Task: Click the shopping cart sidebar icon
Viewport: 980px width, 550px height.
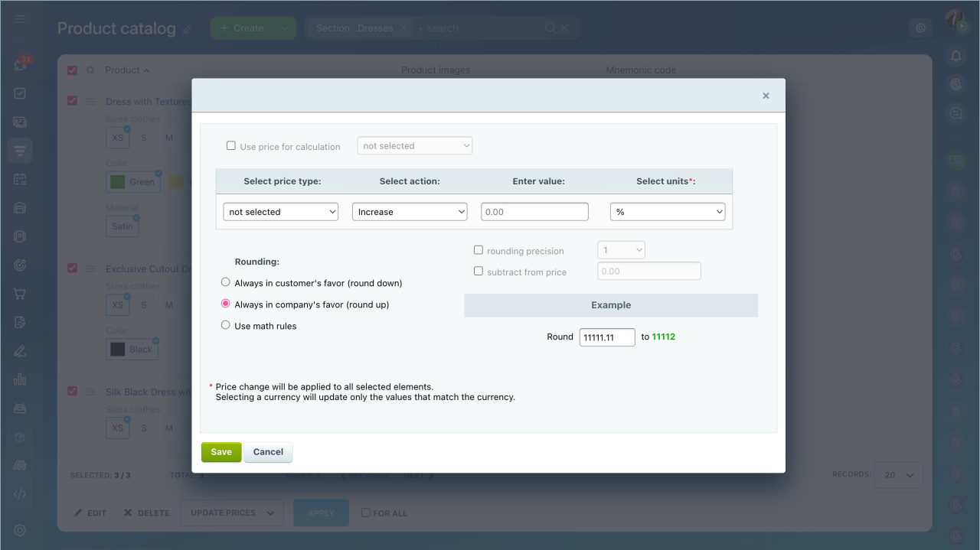Action: pos(20,294)
